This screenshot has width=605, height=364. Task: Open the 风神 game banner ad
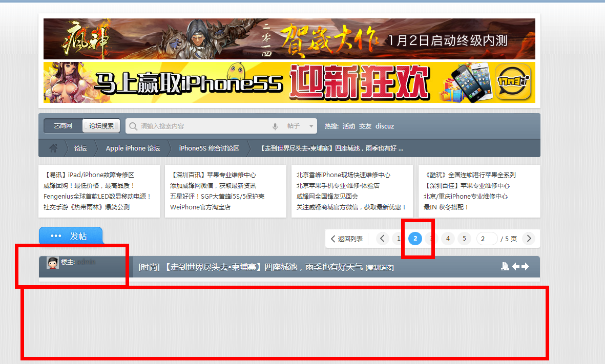pyautogui.click(x=289, y=39)
